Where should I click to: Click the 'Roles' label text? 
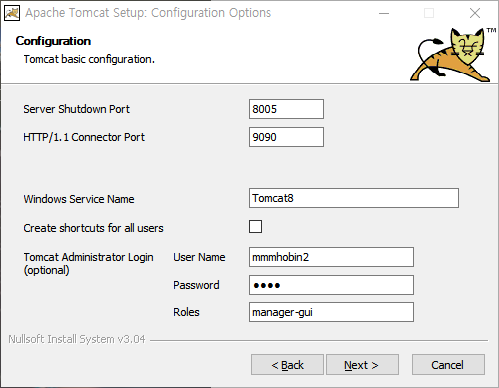(x=186, y=312)
